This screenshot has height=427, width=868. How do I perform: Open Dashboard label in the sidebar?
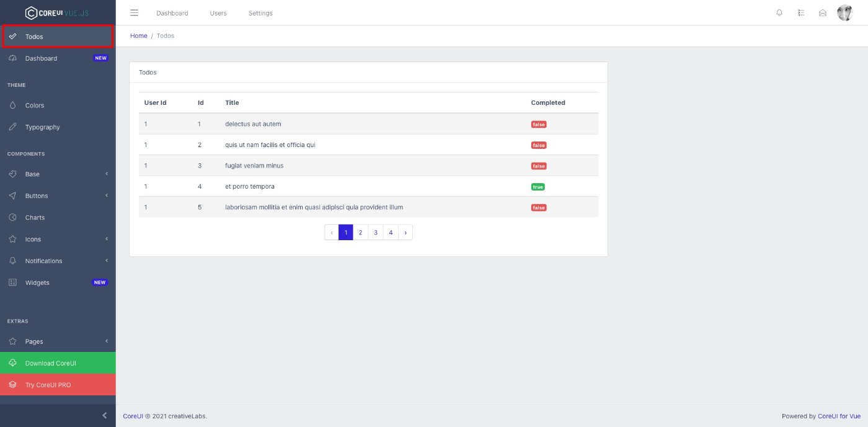41,58
